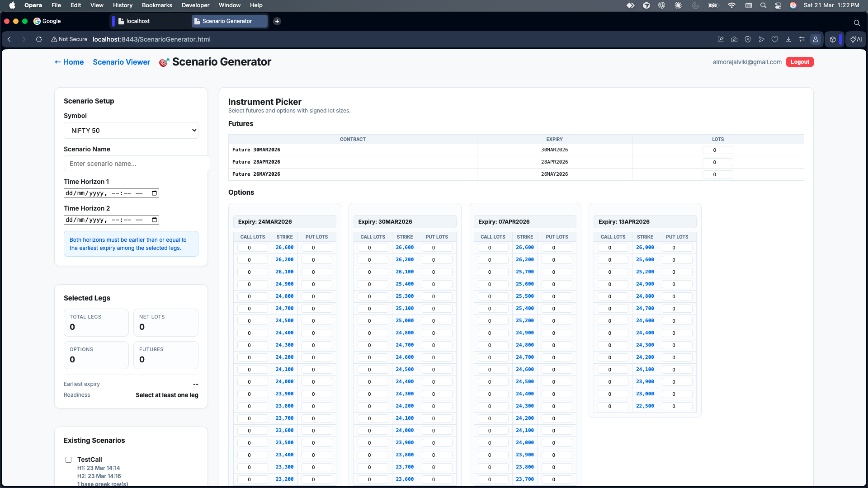Tick the TestCall scenario checkbox

(x=69, y=460)
